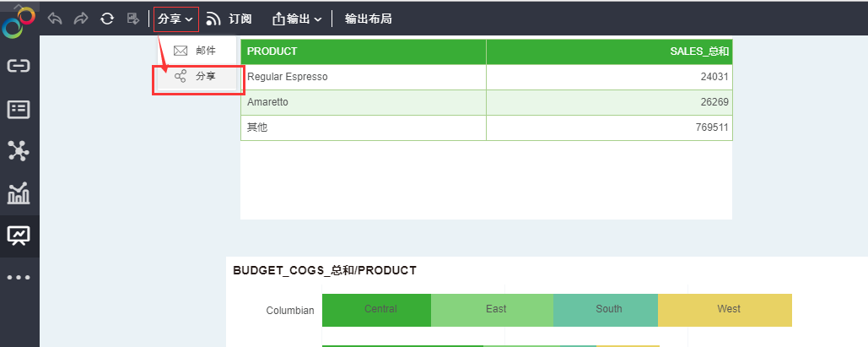Click the West bar segment for Columbian
The width and height of the screenshot is (868, 347).
(x=725, y=310)
